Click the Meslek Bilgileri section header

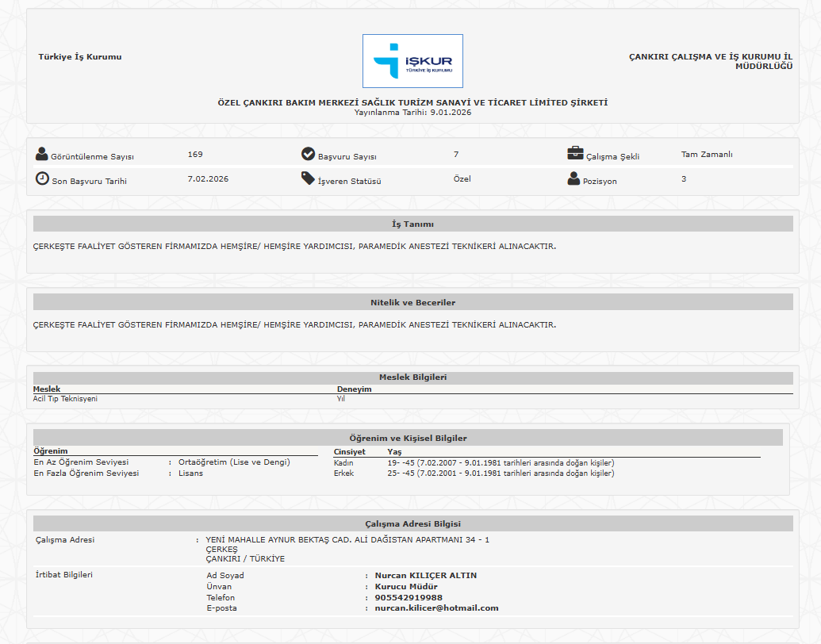click(412, 378)
